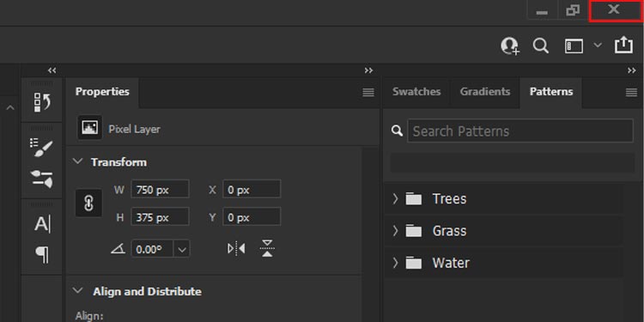644x322 pixels.
Task: Collapse the Properties panel dock arrows
Action: point(368,70)
